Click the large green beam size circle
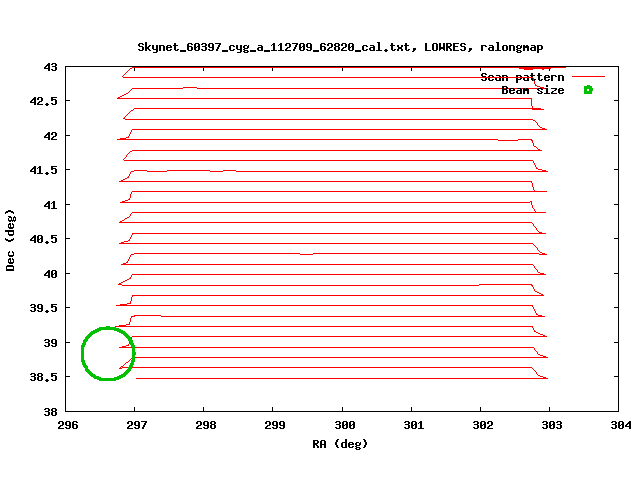Viewport: 640px width, 480px height. 108,353
